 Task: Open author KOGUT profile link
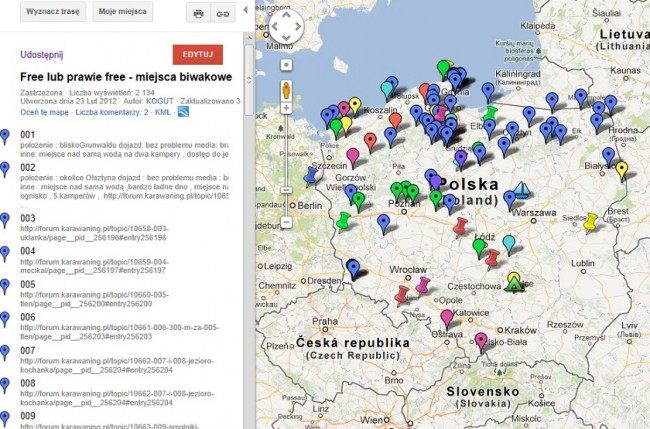(x=160, y=101)
